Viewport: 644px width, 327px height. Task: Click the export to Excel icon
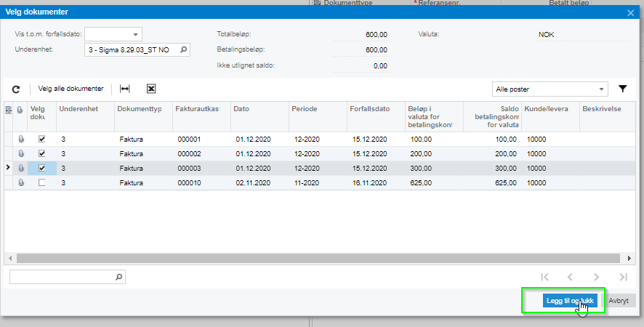pyautogui.click(x=151, y=89)
